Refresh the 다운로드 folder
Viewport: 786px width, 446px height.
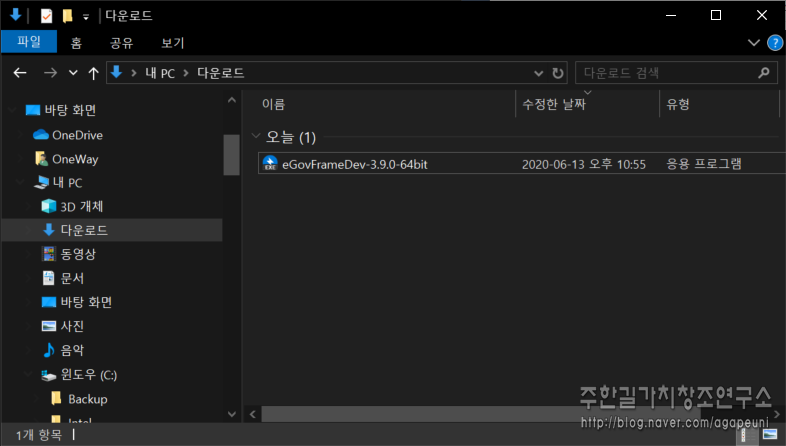coord(557,73)
